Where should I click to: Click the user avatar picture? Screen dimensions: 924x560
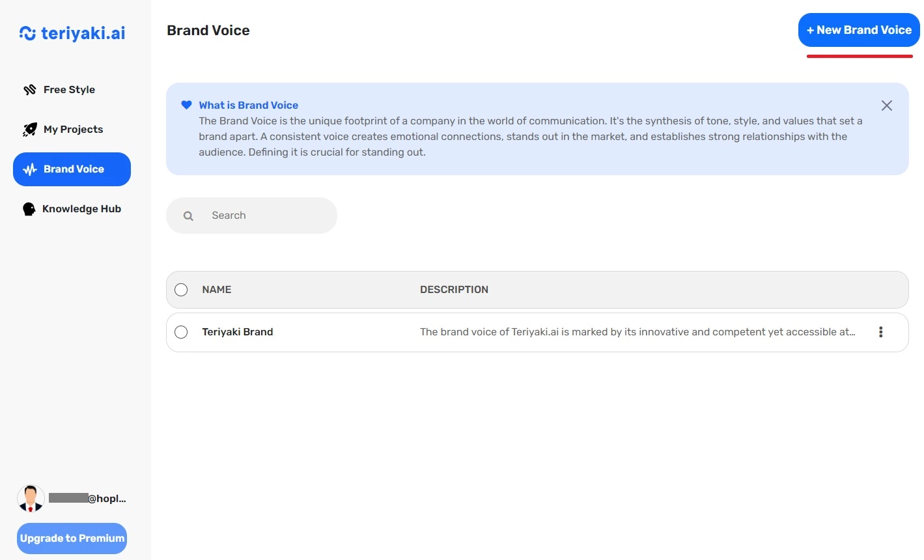point(31,499)
